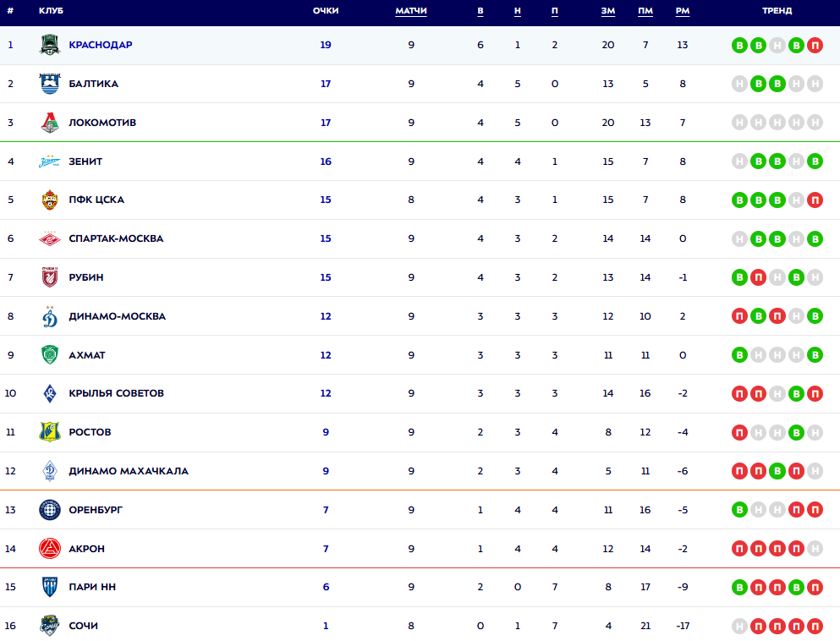Sort table by ОЧКИ column header
The height and width of the screenshot is (641, 840).
tap(326, 11)
